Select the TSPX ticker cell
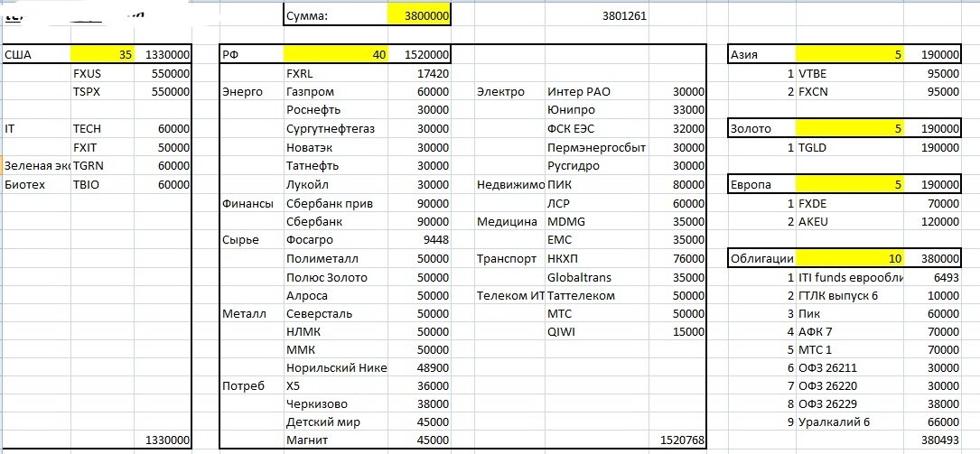The width and height of the screenshot is (980, 454). coord(102,92)
